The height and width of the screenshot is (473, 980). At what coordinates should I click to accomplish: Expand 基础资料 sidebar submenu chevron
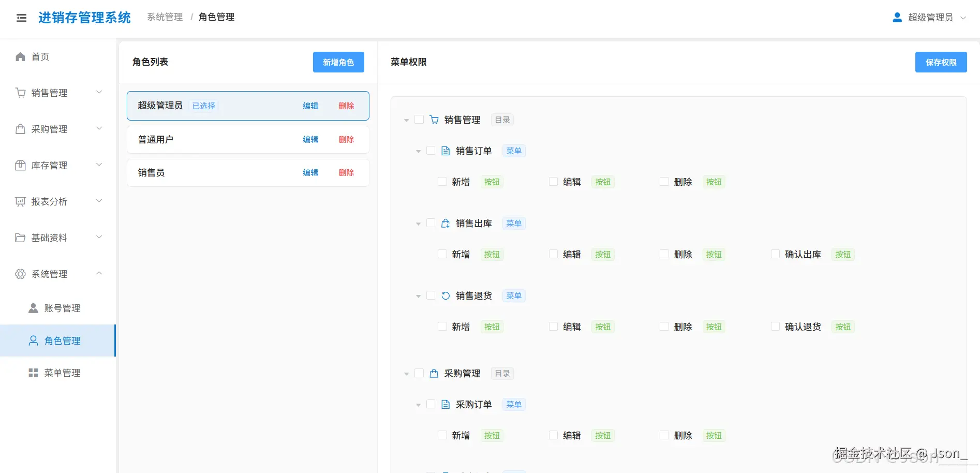pos(99,237)
